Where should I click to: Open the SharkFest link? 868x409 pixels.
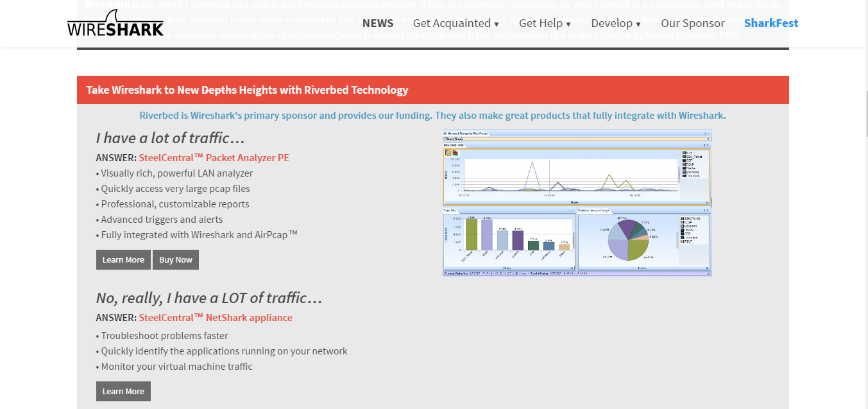click(771, 23)
